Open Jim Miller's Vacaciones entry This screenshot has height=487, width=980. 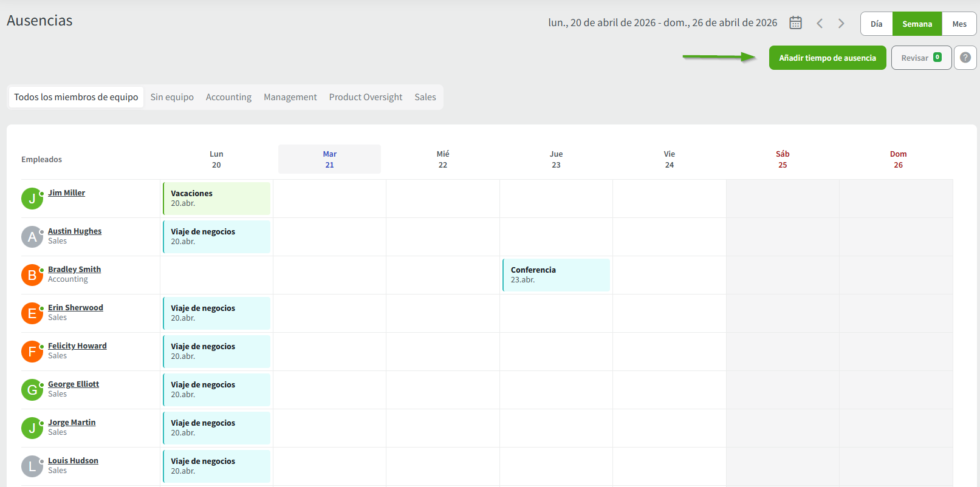216,199
